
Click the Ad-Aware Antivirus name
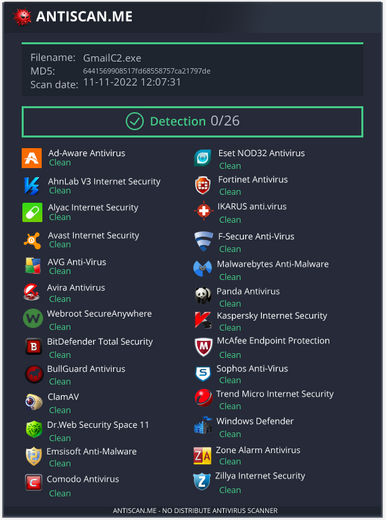pyautogui.click(x=87, y=153)
